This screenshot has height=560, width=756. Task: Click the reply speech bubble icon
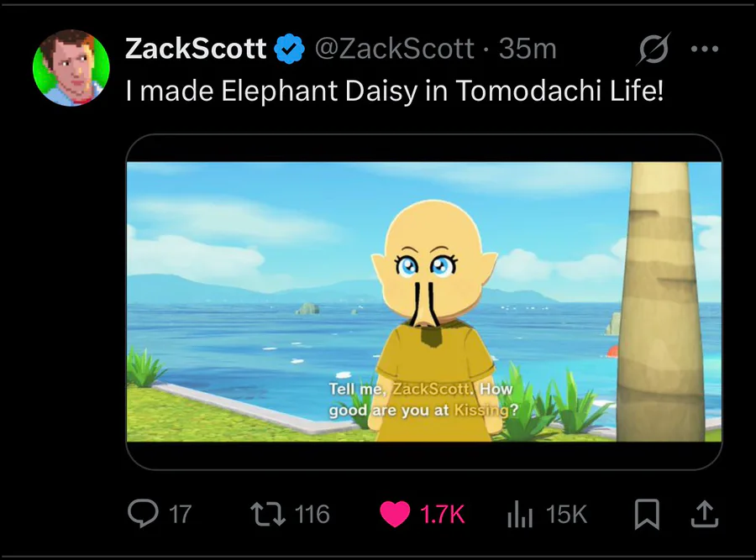point(143,514)
